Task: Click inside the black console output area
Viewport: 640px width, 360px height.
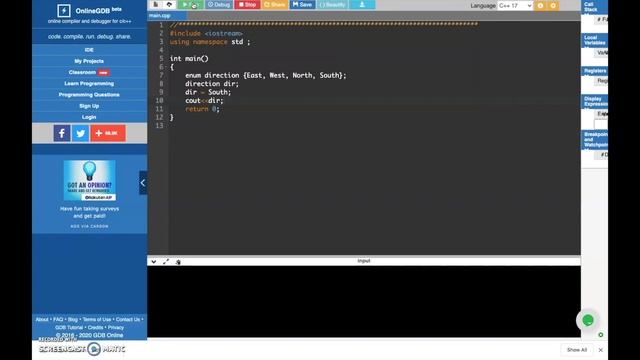Action: [364, 301]
